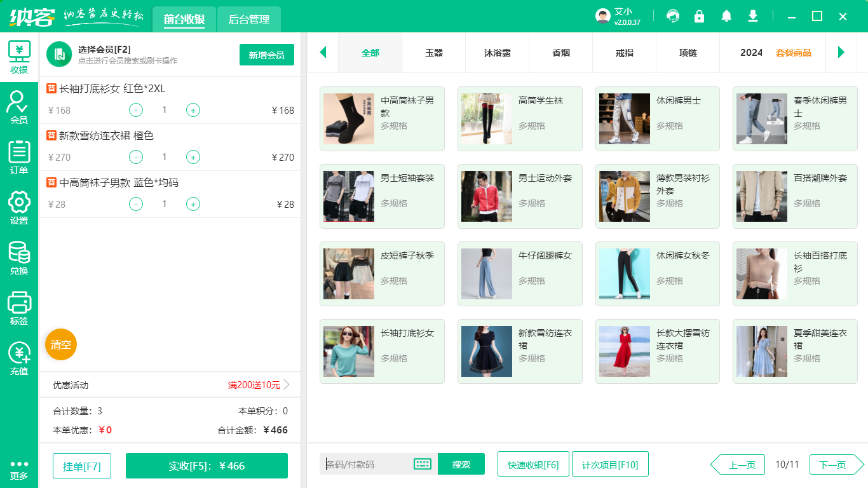Click the 新增会员 button
Screen dimensions: 868x488
point(266,55)
